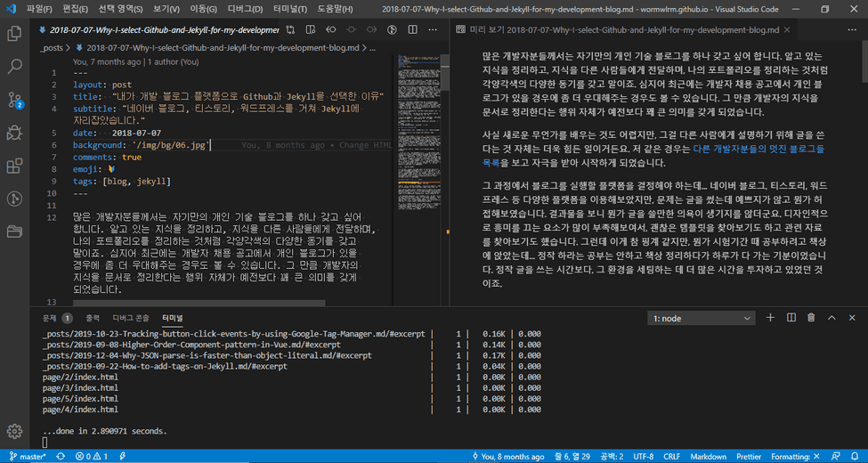Maximize the panel with up chevron
Viewport: 868px width, 463px height.
click(x=832, y=318)
